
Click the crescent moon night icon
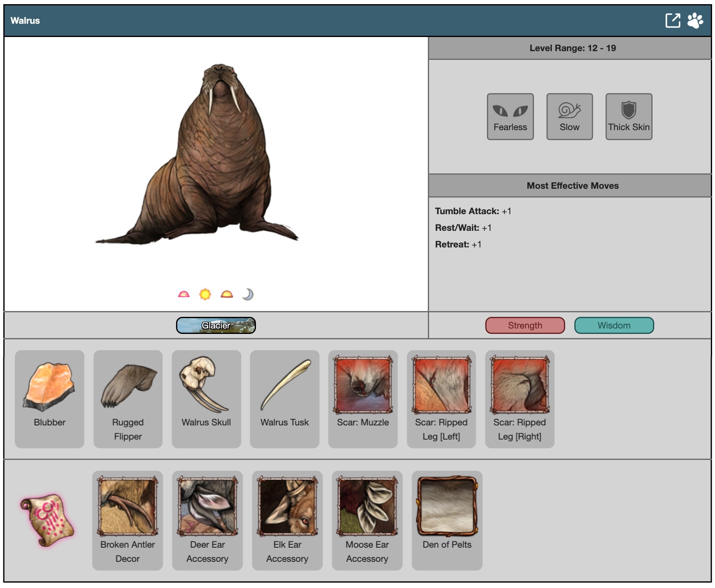pos(248,294)
